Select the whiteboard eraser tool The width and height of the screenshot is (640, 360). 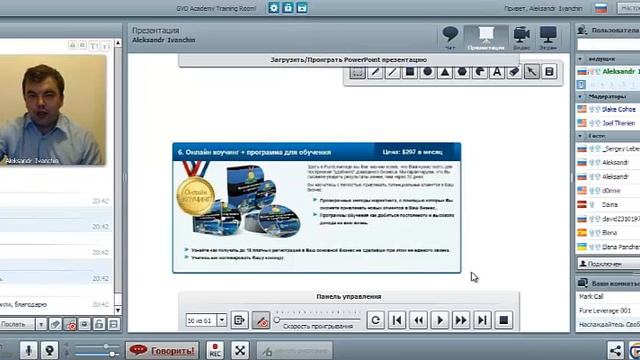click(x=514, y=72)
